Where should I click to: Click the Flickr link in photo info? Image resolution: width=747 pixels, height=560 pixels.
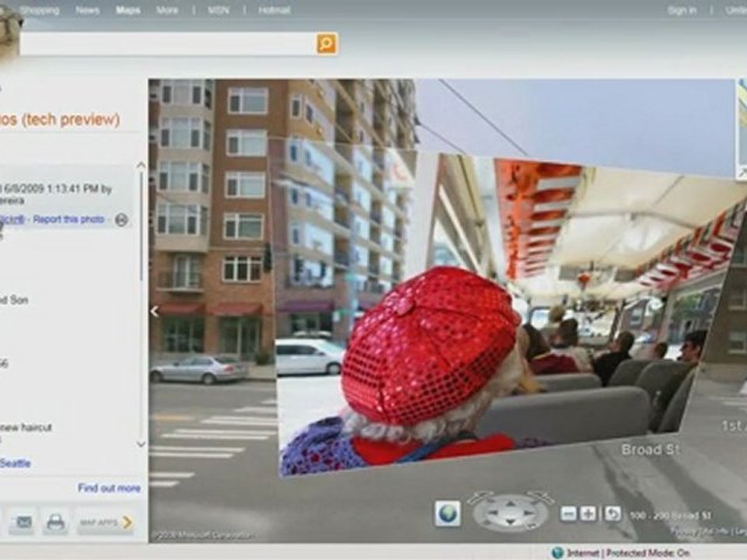pos(12,219)
